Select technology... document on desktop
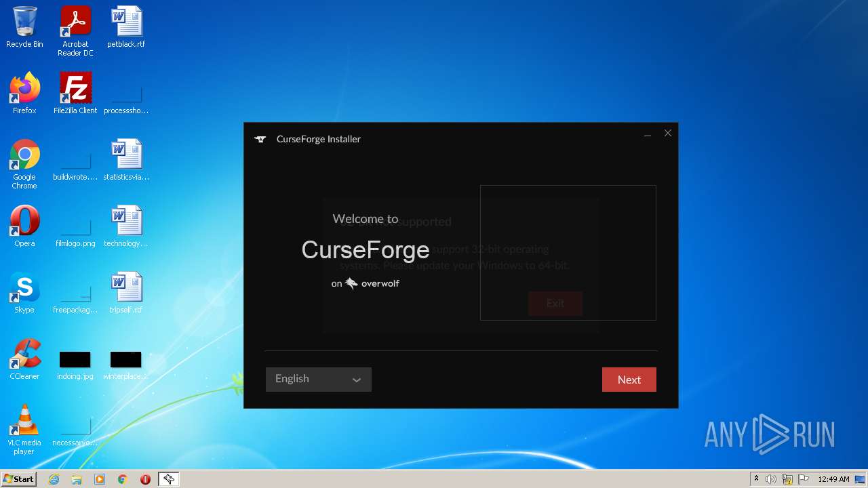 tap(126, 226)
